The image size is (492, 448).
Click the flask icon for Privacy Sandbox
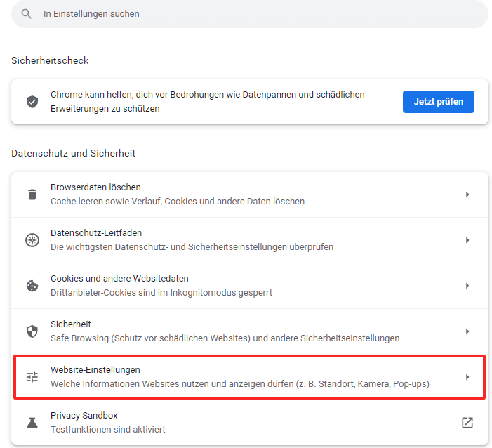[32, 423]
